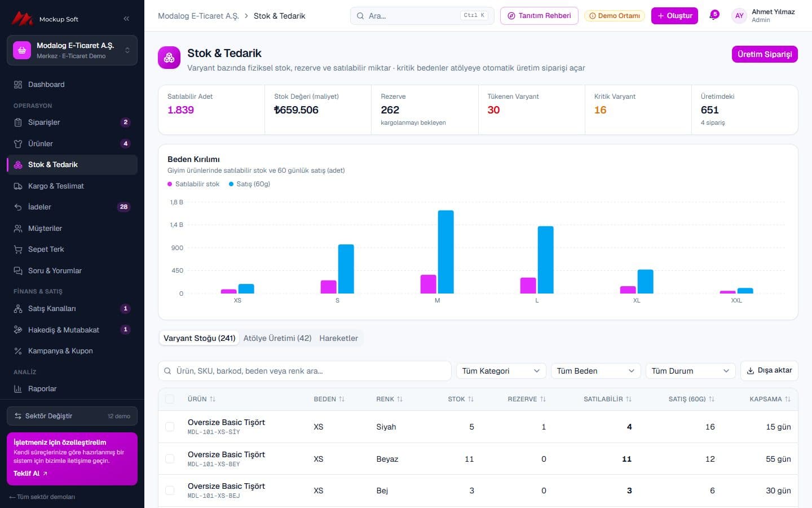Click the Soru & Yorumlar chat icon
This screenshot has height=508, width=812.
click(18, 271)
